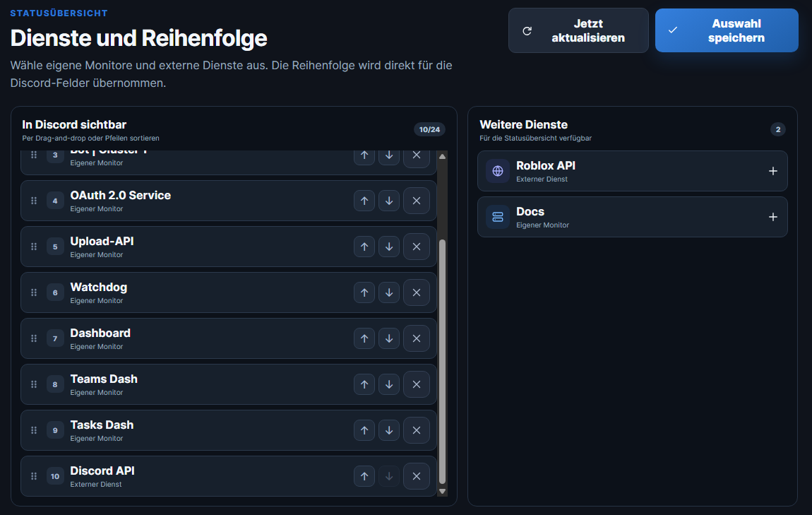Click the Statusübersicht label
This screenshot has height=515, width=812.
pos(59,13)
